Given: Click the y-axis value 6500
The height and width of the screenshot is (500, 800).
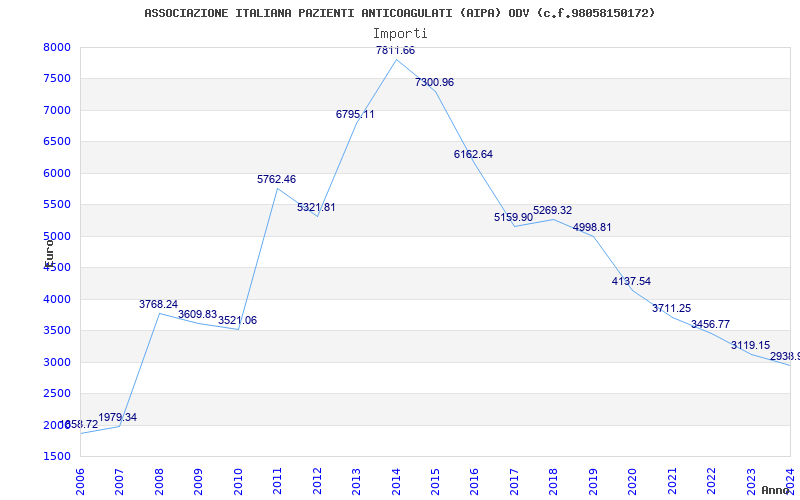Looking at the screenshot, I should 57,141.
